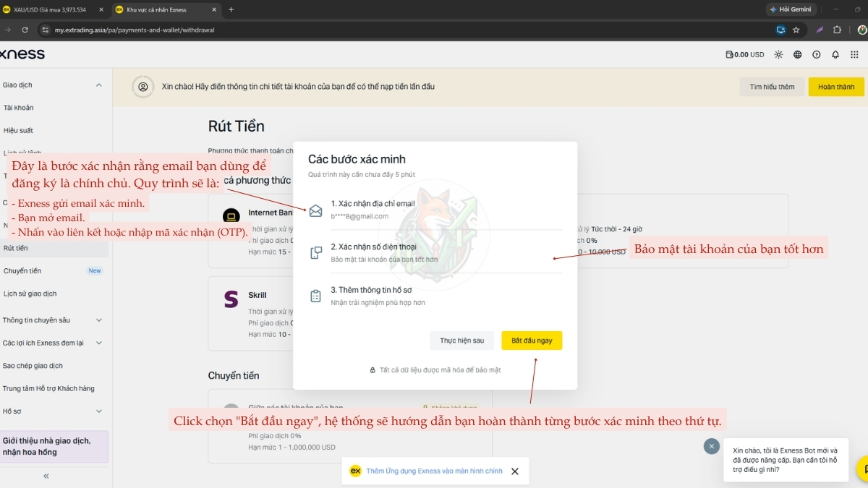The height and width of the screenshot is (488, 868).
Task: Click the install app icon in address bar
Action: (x=780, y=30)
